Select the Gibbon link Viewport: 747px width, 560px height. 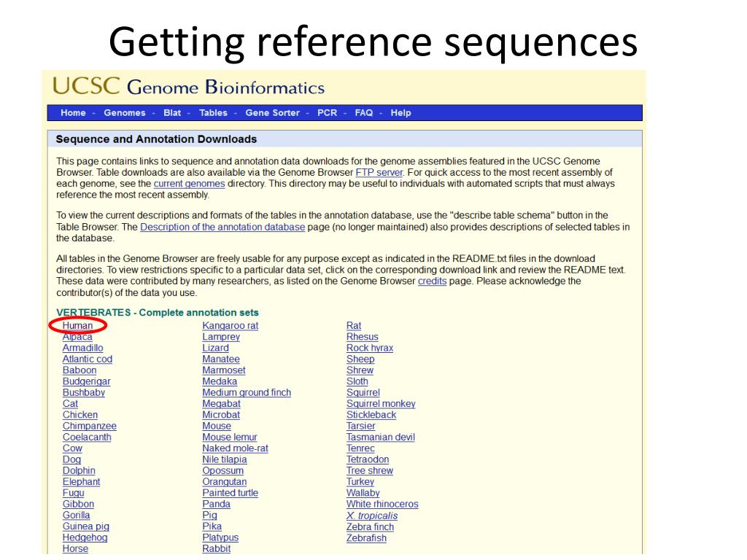(x=78, y=505)
